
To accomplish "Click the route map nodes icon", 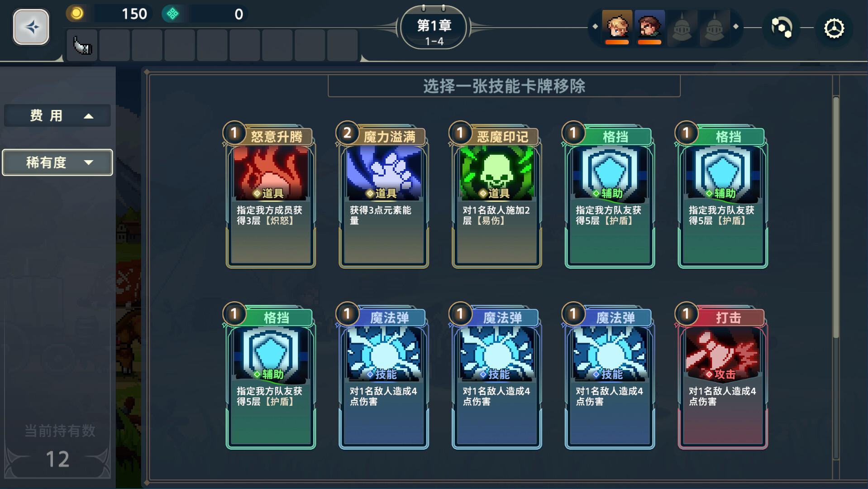I will coord(782,28).
